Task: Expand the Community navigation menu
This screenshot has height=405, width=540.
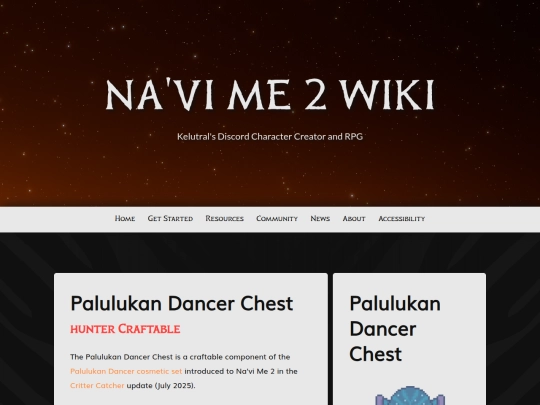Action: (x=277, y=218)
